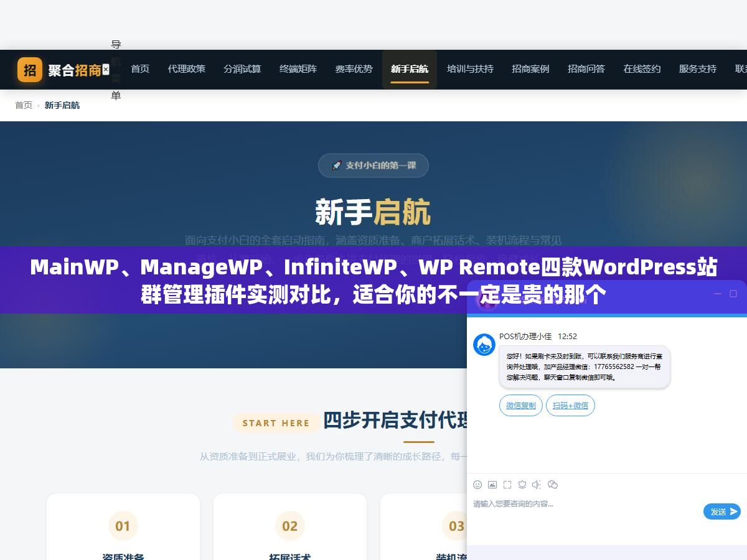Screen dimensions: 747x560
Task: Open 招商问答 navigation item
Action: tap(586, 69)
